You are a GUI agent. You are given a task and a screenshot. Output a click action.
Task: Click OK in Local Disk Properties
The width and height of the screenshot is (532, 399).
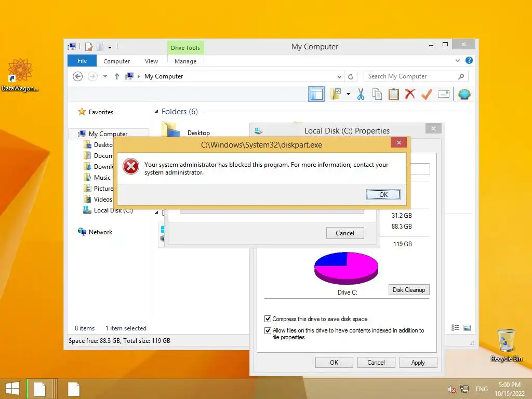click(334, 362)
